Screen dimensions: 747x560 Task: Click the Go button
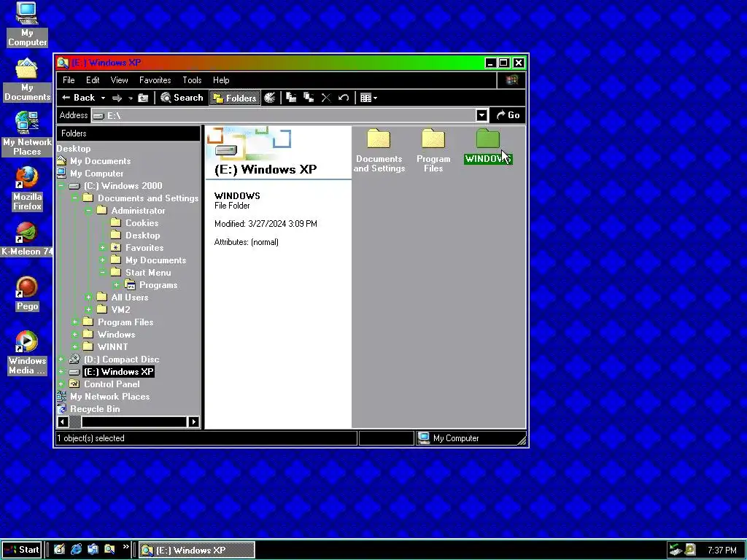coord(508,115)
